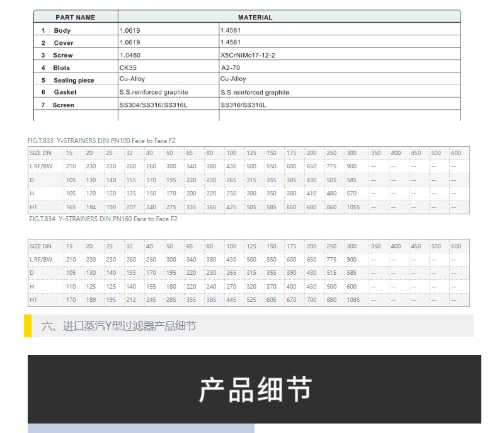
Task: Click the 1.0460 Screw material cell
Action: [x=130, y=55]
